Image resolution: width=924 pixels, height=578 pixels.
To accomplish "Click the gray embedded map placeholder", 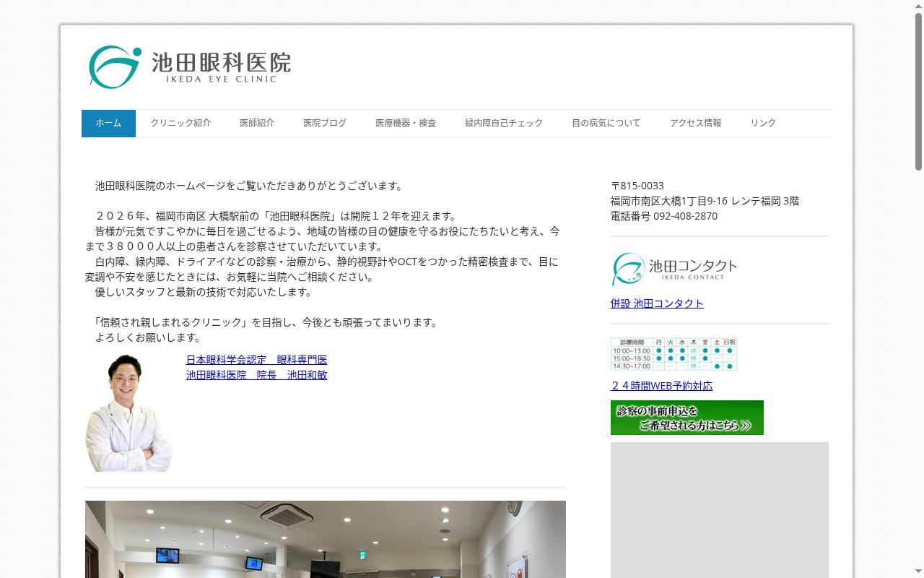I will coord(720,510).
